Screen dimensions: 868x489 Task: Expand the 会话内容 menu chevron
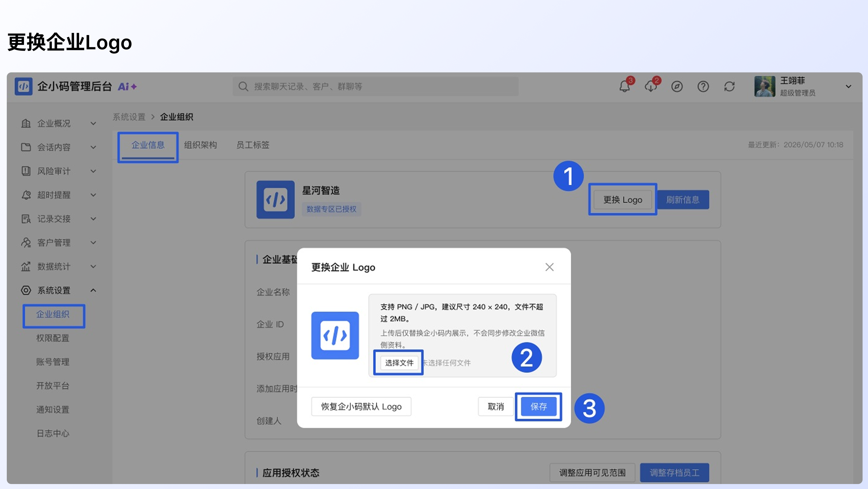pyautogui.click(x=93, y=147)
